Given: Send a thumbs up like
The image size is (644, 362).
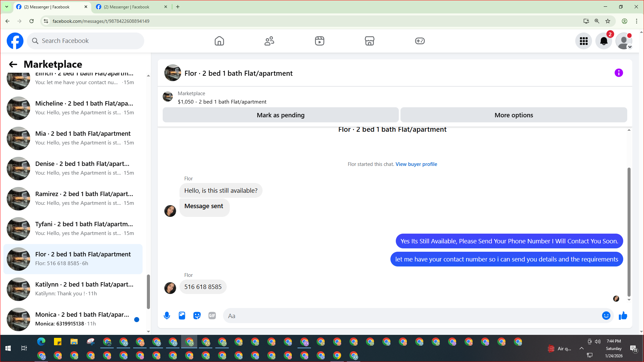Looking at the screenshot, I should pos(623,316).
